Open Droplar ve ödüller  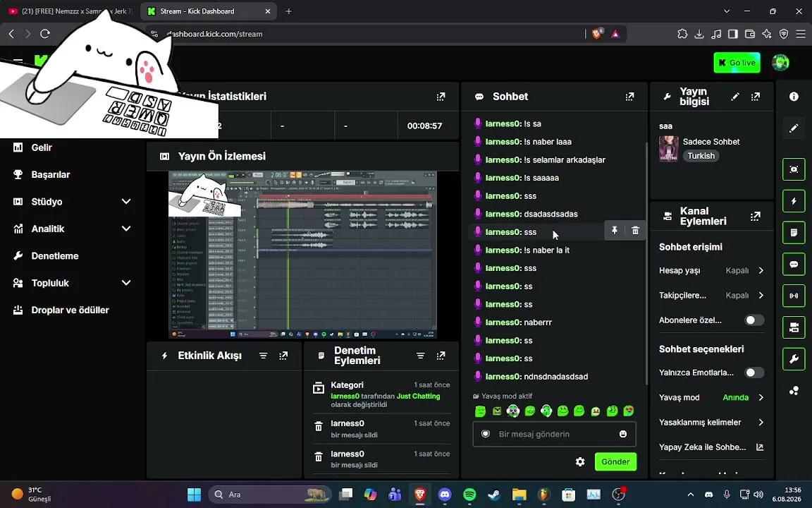pos(71,310)
